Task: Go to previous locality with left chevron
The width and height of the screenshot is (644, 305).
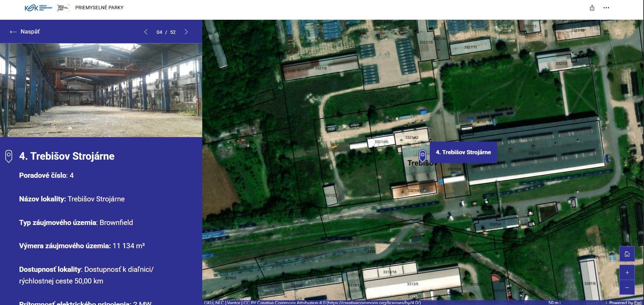Action: [x=146, y=32]
